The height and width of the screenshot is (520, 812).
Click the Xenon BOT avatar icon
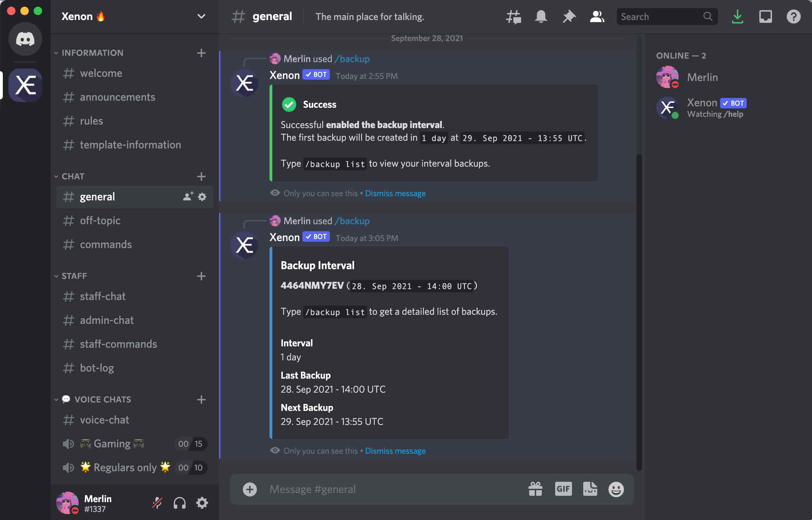click(667, 107)
